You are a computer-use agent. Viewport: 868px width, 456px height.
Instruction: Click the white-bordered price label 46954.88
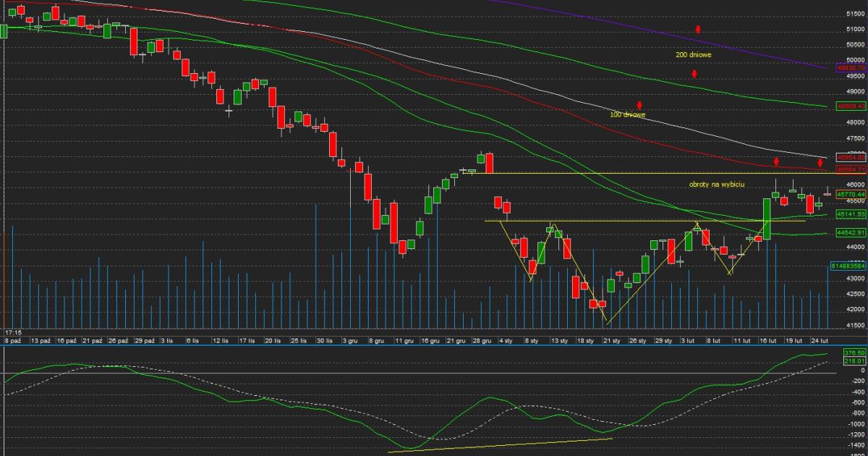point(851,157)
